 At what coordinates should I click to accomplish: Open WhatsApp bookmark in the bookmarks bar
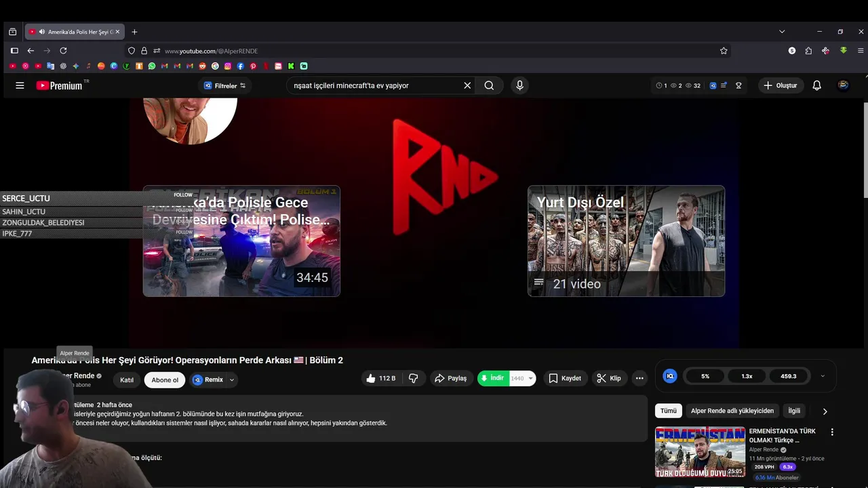[152, 66]
